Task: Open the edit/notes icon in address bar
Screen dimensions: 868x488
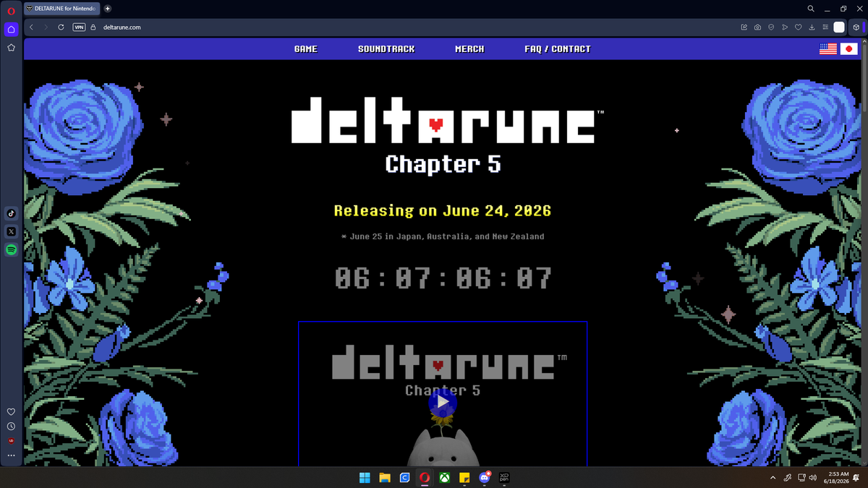Action: point(744,27)
